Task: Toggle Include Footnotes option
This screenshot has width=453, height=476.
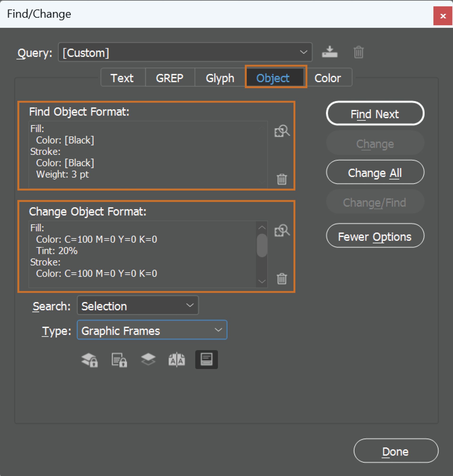Action: pos(206,360)
